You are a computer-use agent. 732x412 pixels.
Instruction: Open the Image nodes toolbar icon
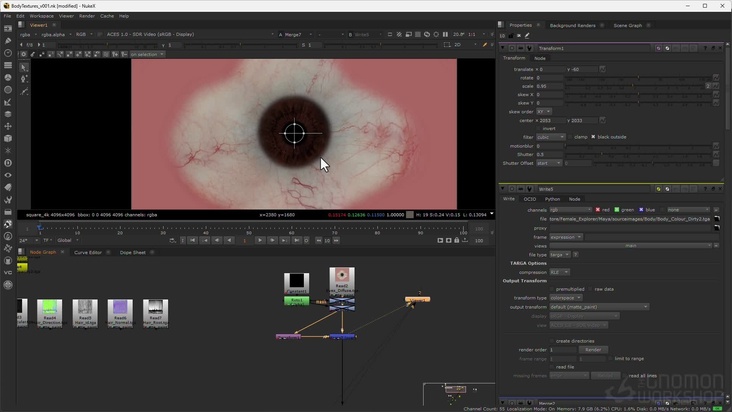(8, 29)
